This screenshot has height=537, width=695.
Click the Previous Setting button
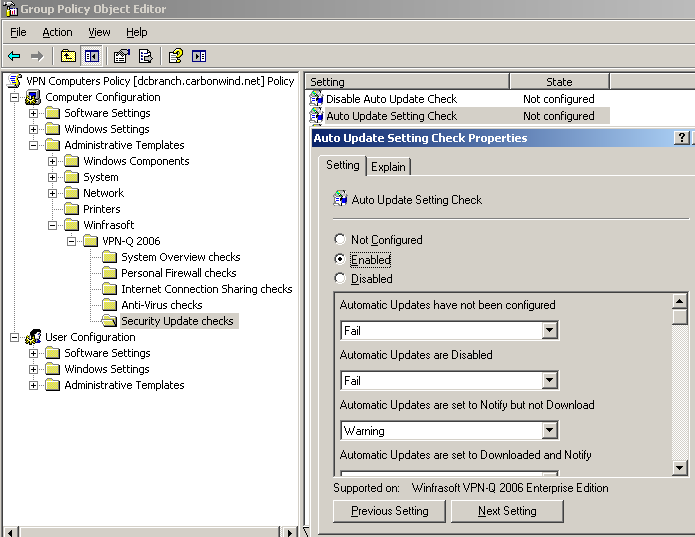click(x=389, y=511)
